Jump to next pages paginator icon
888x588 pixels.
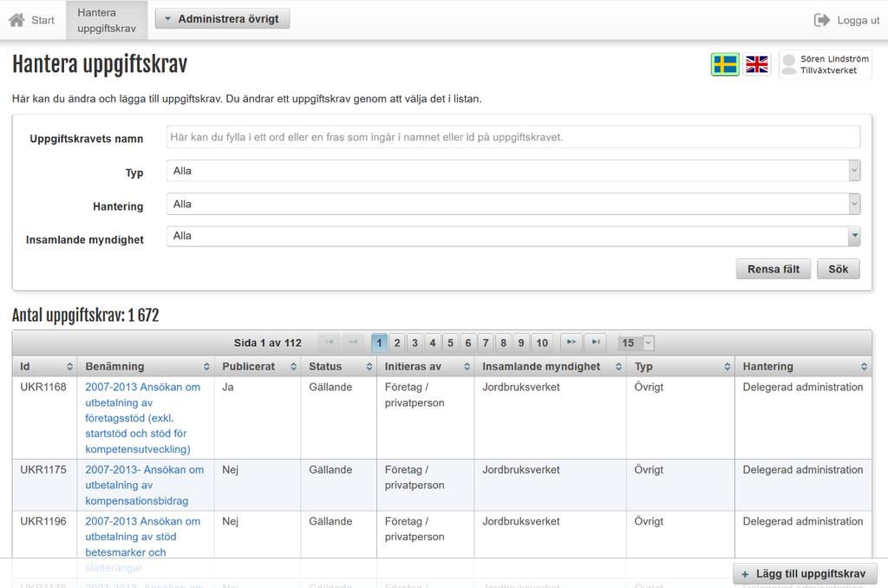coord(571,343)
